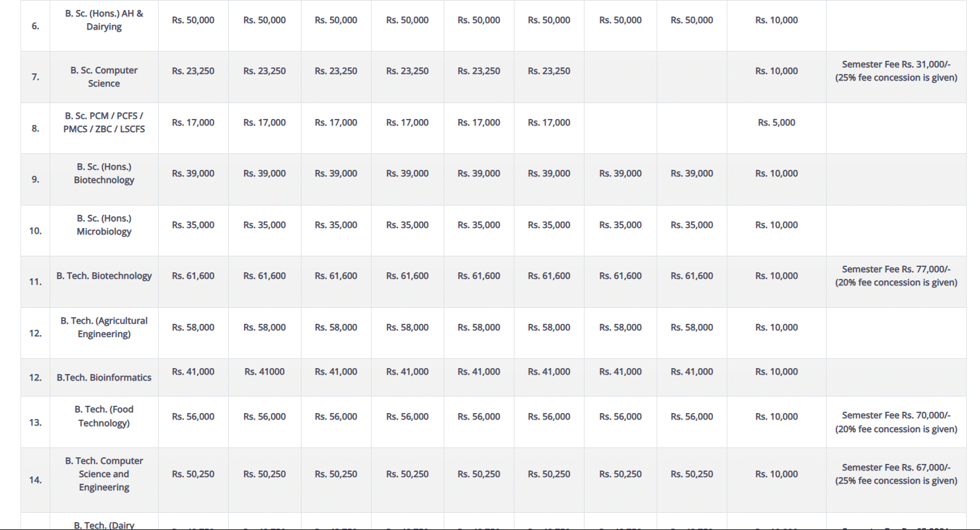Click the Semester Fee Rs. 31,000 concession note
980x530 pixels.
pyautogui.click(x=896, y=71)
